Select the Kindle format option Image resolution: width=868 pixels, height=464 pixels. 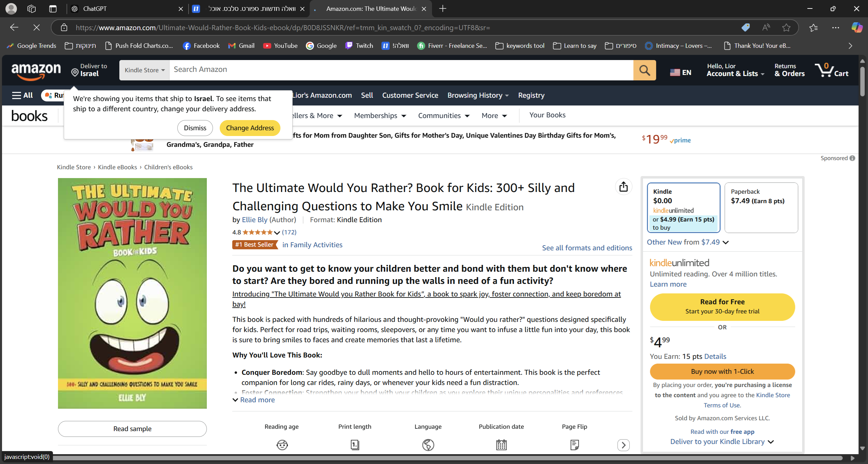tap(684, 208)
